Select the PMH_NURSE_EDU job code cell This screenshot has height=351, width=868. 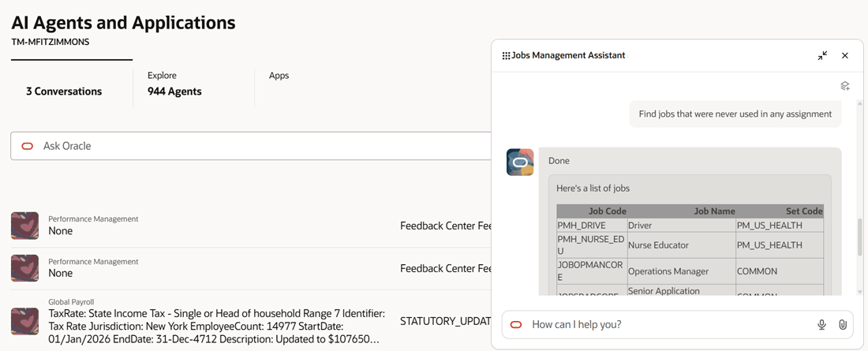coord(592,245)
